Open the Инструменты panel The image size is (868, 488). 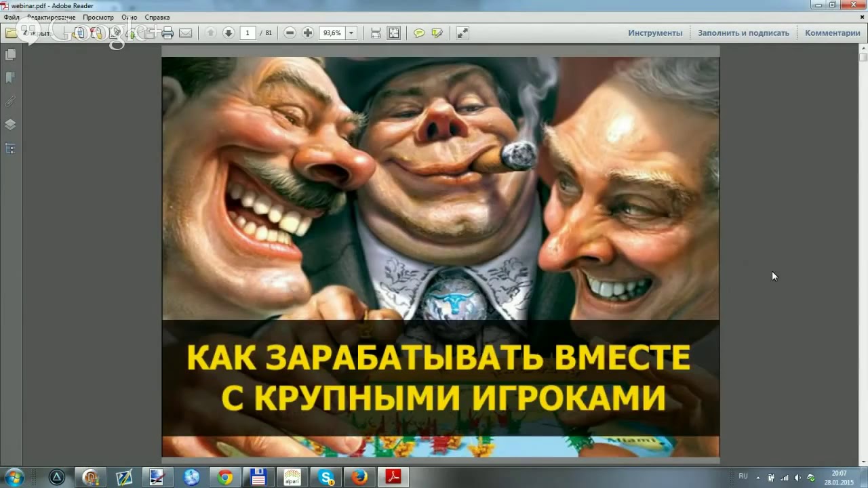pyautogui.click(x=655, y=33)
